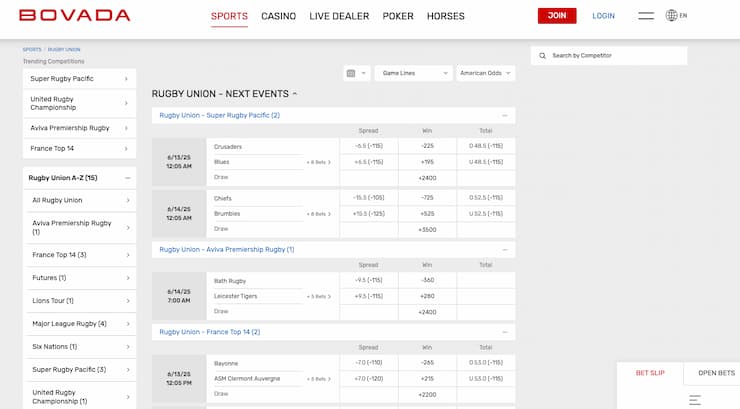Open trending Super Rugby Pacific competition
Viewport: 740px width, 409px height.
pos(79,79)
